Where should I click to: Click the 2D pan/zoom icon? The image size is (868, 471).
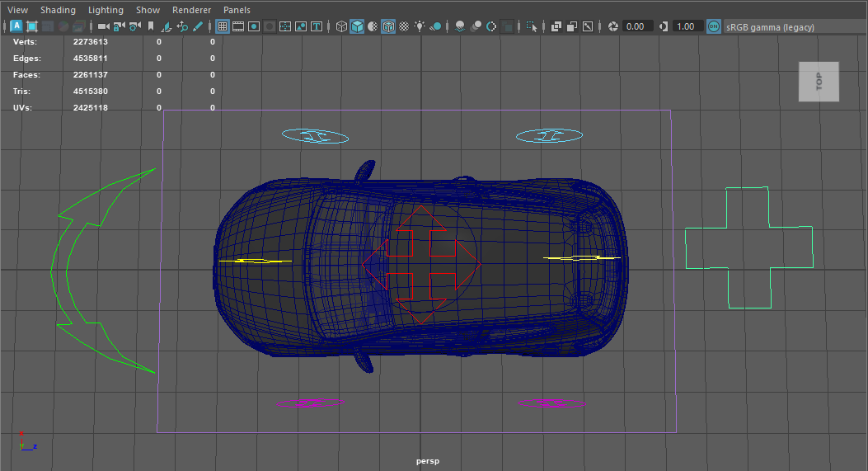[x=182, y=26]
